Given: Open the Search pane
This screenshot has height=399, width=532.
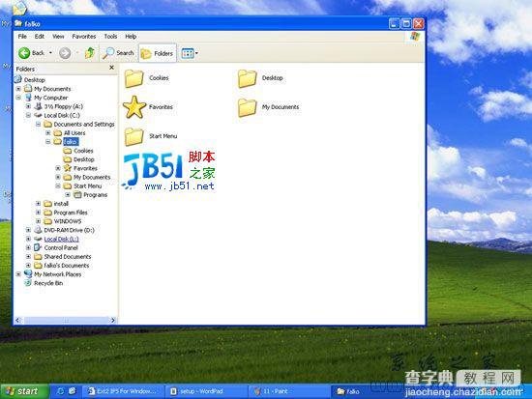Looking at the screenshot, I should point(118,53).
